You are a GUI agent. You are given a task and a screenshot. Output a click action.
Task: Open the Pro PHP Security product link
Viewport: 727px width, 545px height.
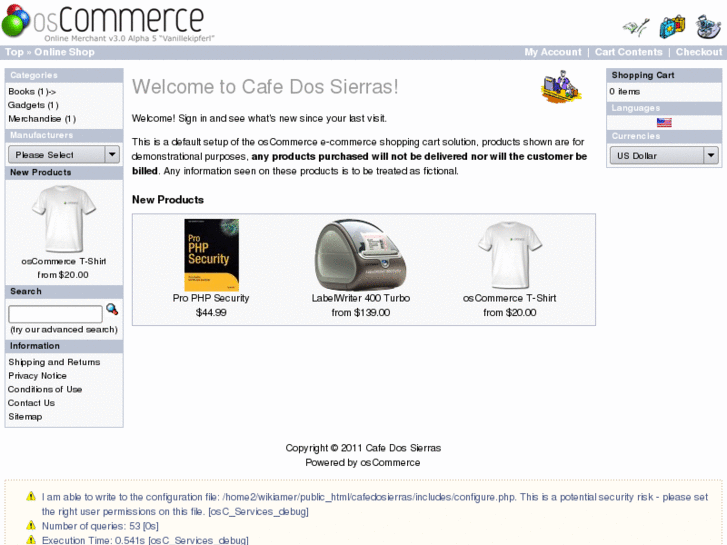pyautogui.click(x=211, y=298)
